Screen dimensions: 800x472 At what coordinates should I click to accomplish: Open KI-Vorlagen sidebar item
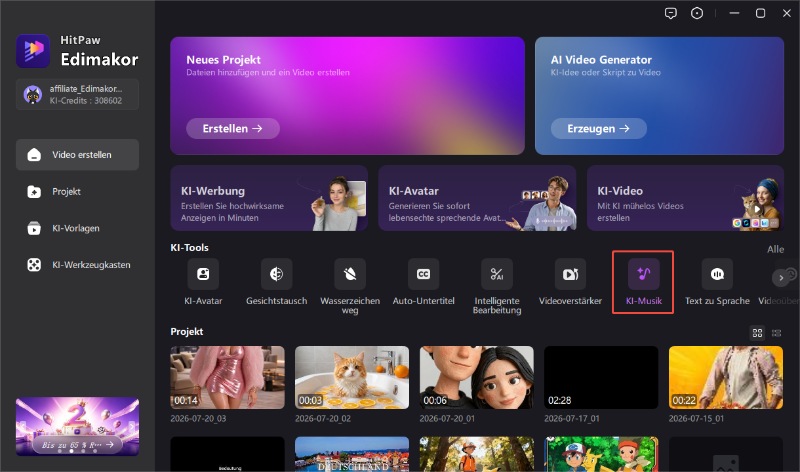(77, 229)
